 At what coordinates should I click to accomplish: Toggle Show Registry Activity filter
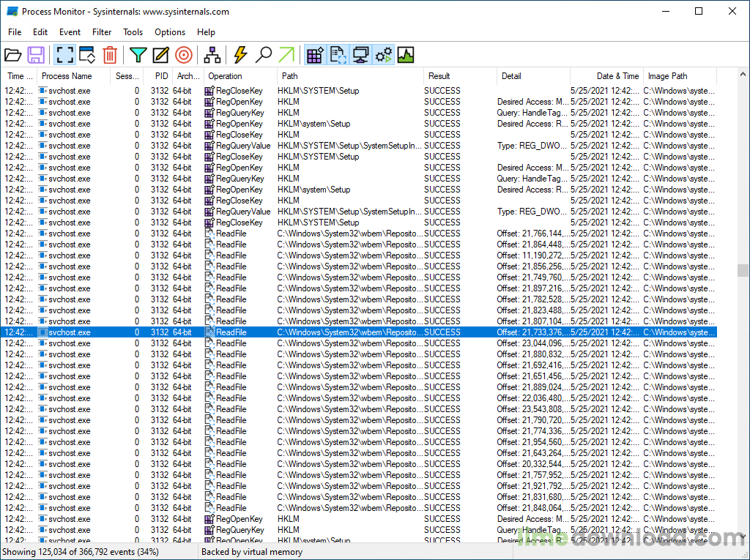click(315, 55)
